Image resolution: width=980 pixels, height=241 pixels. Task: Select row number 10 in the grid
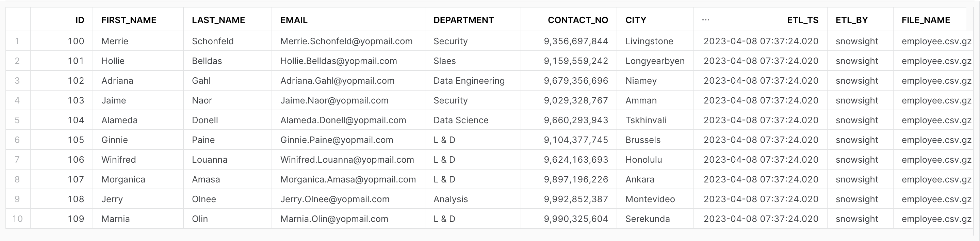pyautogui.click(x=18, y=219)
